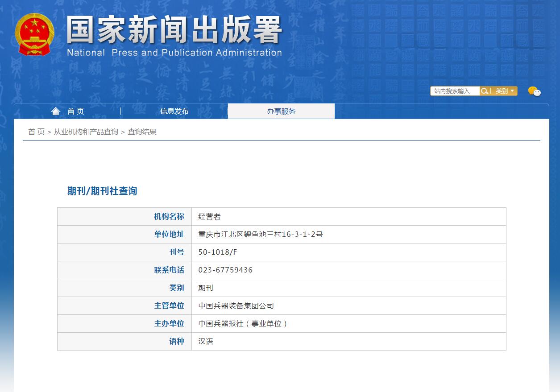
Task: Click the magnifier search icon
Action: click(x=485, y=91)
